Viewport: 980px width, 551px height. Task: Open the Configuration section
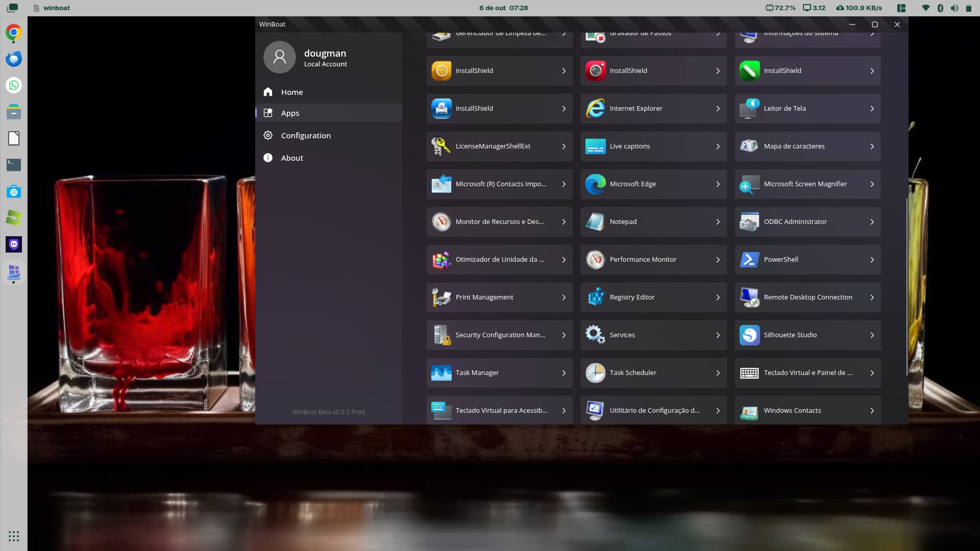point(306,136)
